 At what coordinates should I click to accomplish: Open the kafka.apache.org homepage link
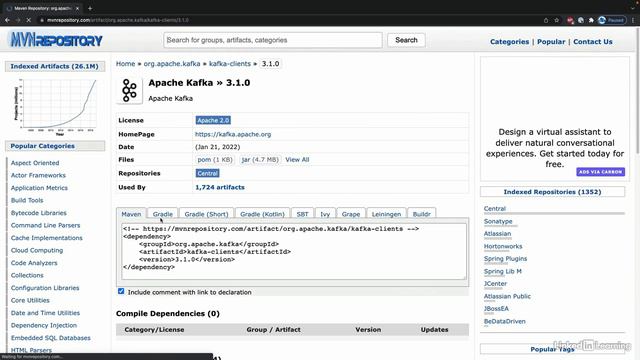click(x=233, y=134)
